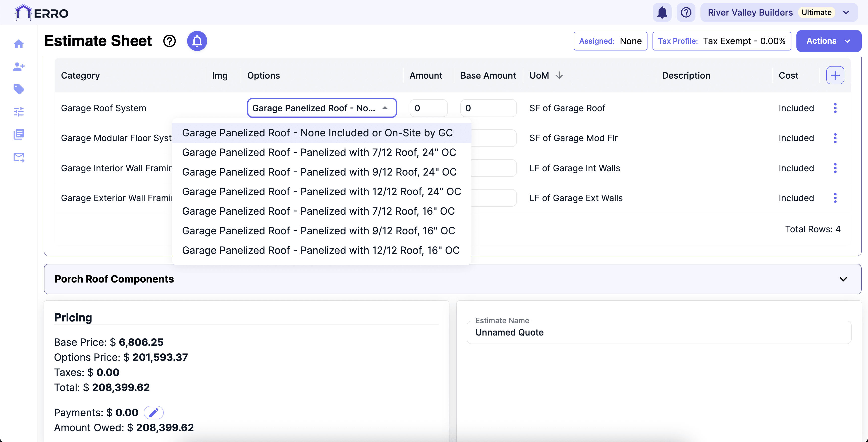Click the add row plus icon
The width and height of the screenshot is (868, 442).
pyautogui.click(x=835, y=75)
